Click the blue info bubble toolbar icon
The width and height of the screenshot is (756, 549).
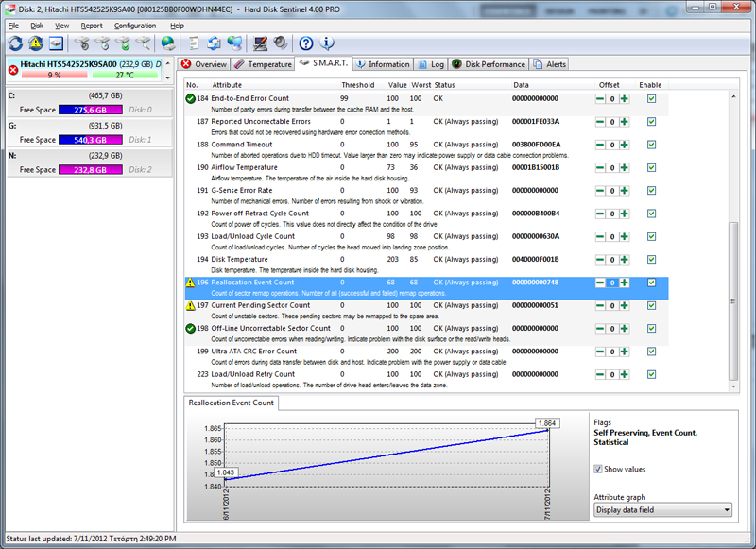pyautogui.click(x=327, y=43)
